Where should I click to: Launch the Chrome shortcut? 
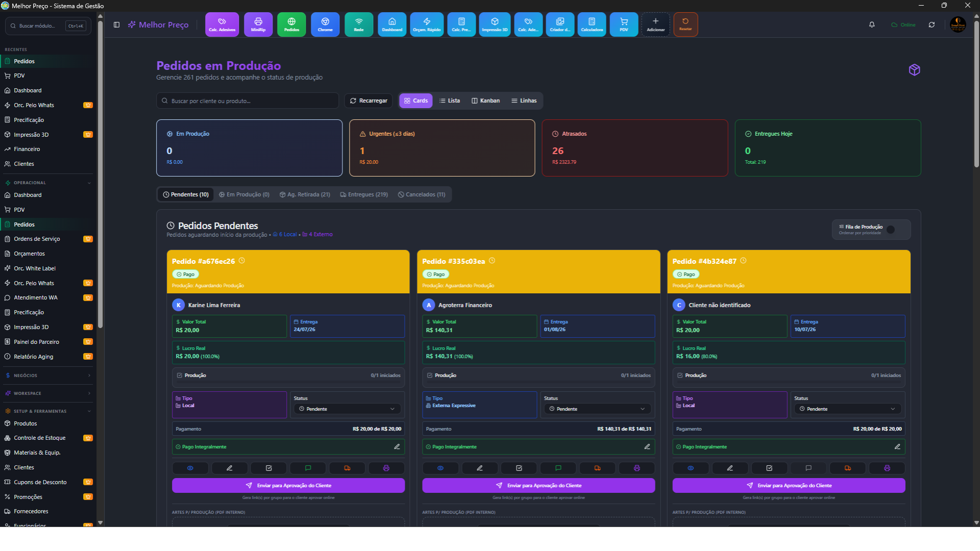tap(325, 24)
